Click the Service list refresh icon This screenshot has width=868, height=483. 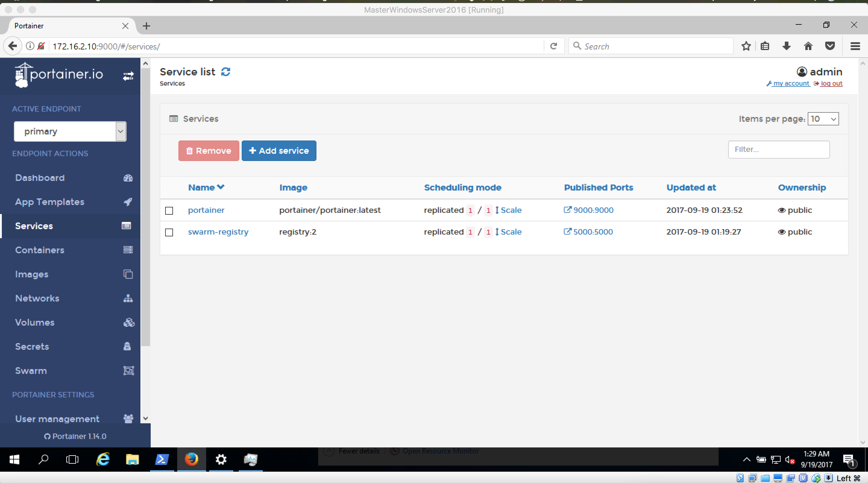pos(225,71)
